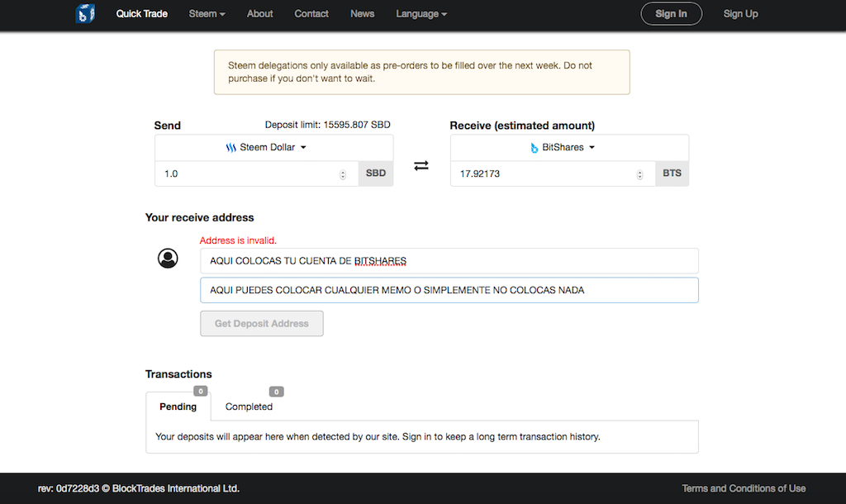846x504 pixels.
Task: Click the Sign Up link
Action: 741,14
